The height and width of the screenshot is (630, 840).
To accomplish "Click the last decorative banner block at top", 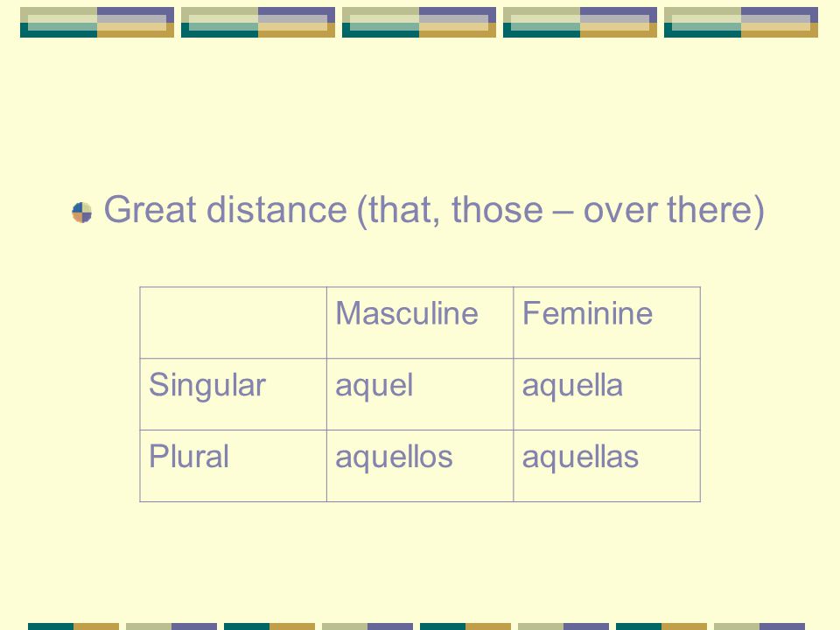I will click(741, 22).
